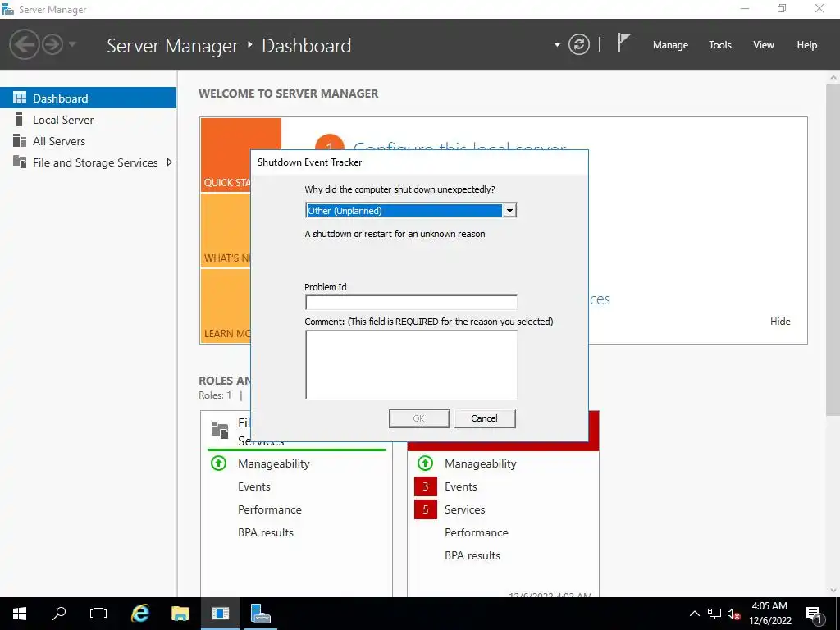Open the shutdown reason dropdown

[509, 211]
